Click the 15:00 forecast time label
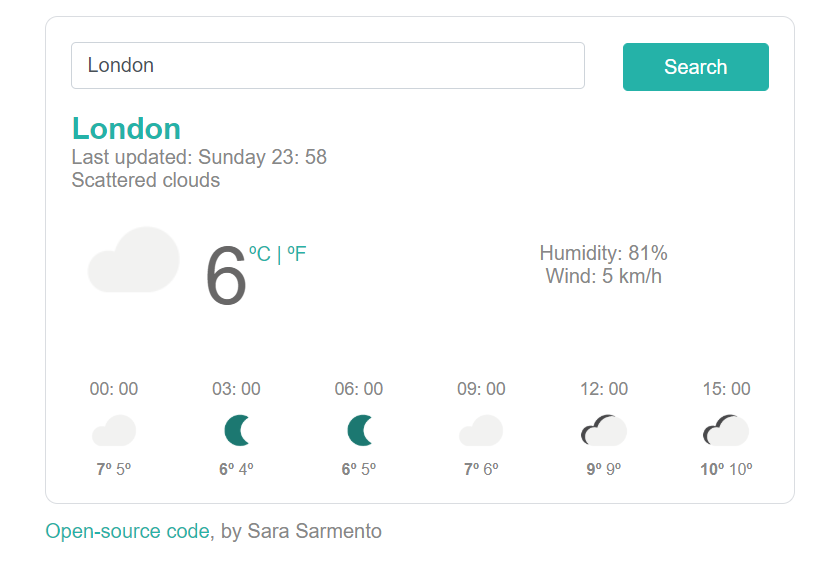 click(726, 389)
